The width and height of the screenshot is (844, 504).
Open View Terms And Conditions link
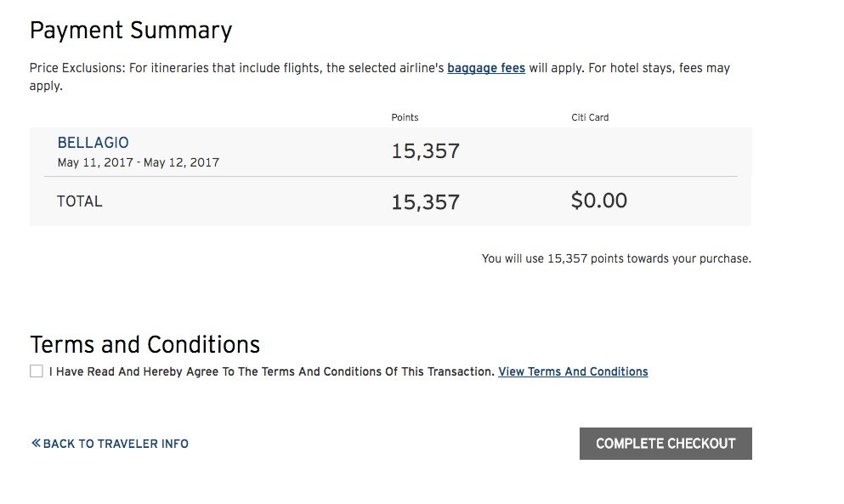point(573,371)
